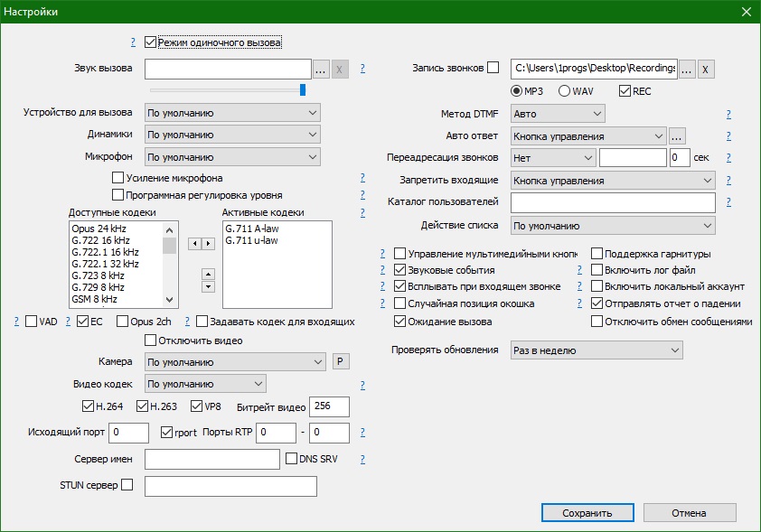Open help for users directory
This screenshot has width=761, height=532.
(x=728, y=201)
